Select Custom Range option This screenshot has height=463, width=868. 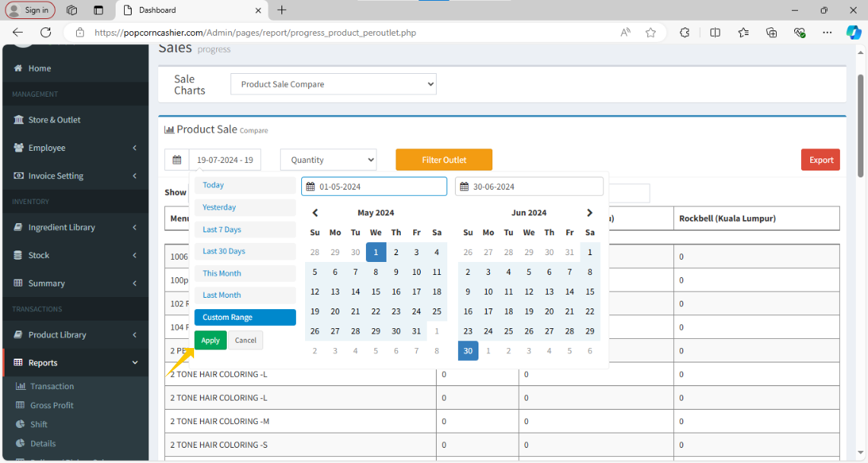pos(245,318)
